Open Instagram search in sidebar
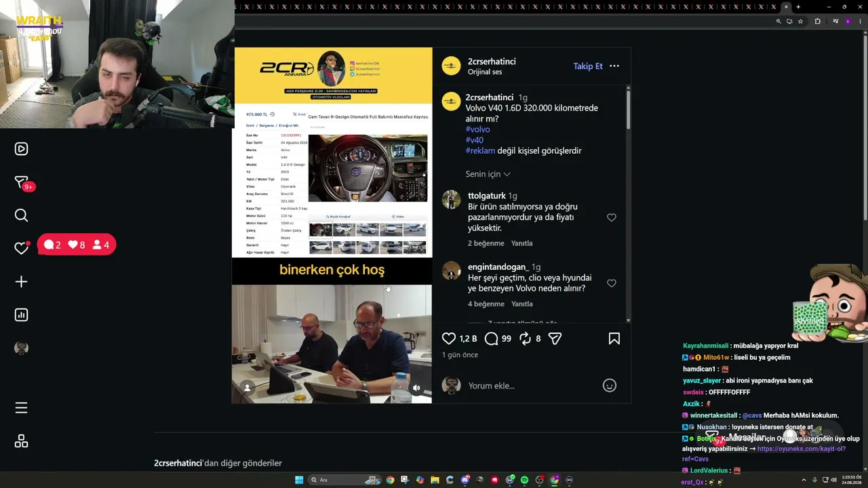868x488 pixels. (21, 216)
